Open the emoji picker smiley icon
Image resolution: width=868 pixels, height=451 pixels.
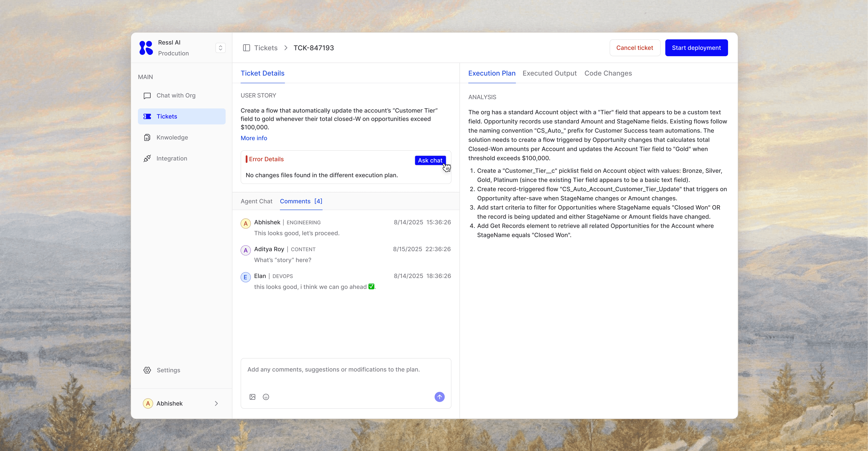click(266, 397)
